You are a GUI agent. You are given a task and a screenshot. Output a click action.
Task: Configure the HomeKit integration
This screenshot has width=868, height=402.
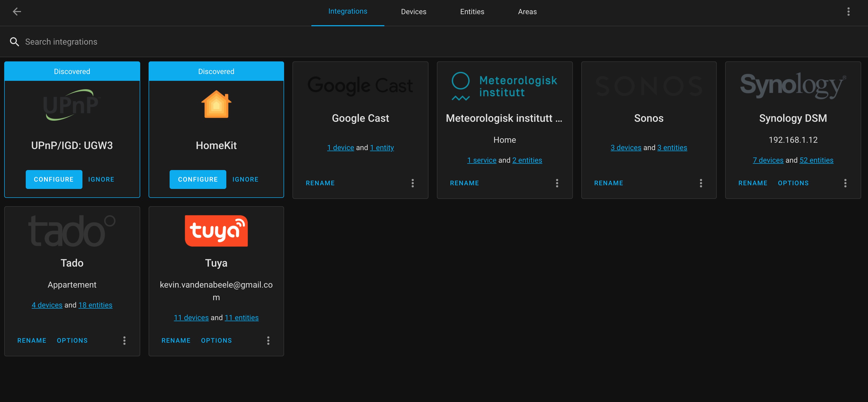[x=198, y=179]
